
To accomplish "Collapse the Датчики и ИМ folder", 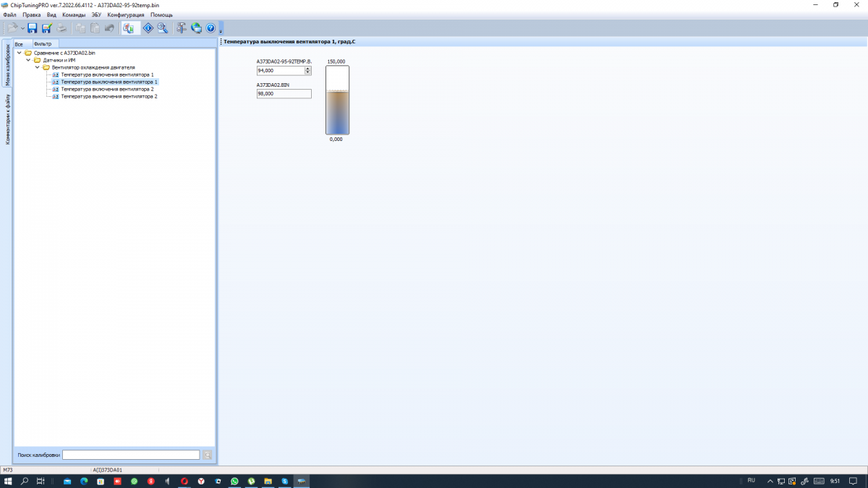I will (x=28, y=60).
